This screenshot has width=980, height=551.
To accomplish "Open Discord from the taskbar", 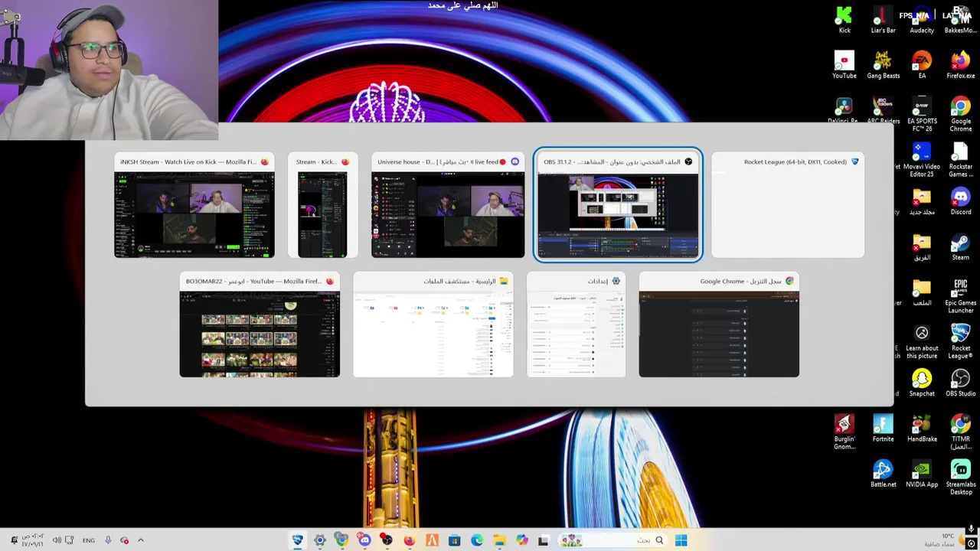I will pos(364,540).
